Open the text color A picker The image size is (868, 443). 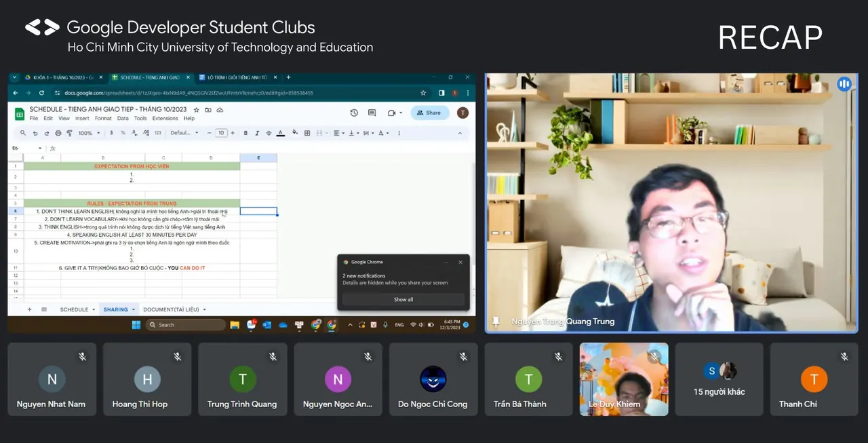click(280, 133)
